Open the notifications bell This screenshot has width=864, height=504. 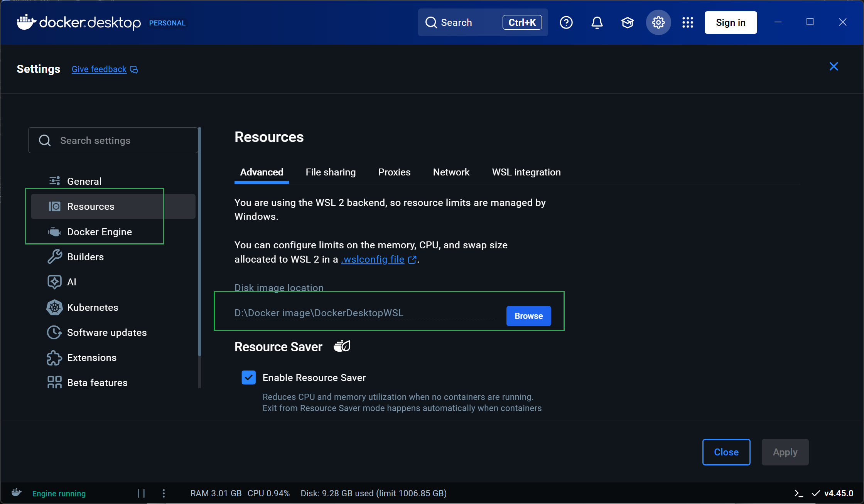pos(597,22)
